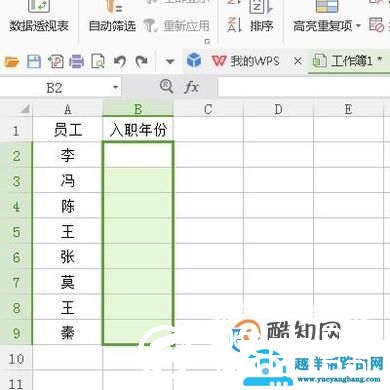Click the cell containing 员工
The image size is (390, 390).
68,130
